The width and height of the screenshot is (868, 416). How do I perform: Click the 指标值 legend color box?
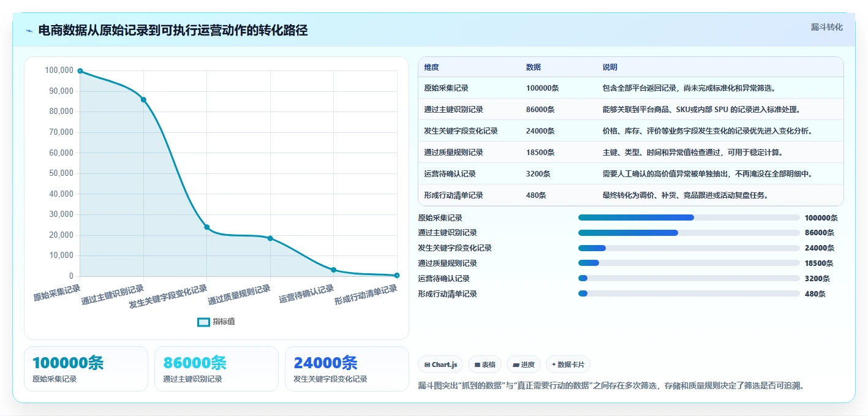pos(204,322)
